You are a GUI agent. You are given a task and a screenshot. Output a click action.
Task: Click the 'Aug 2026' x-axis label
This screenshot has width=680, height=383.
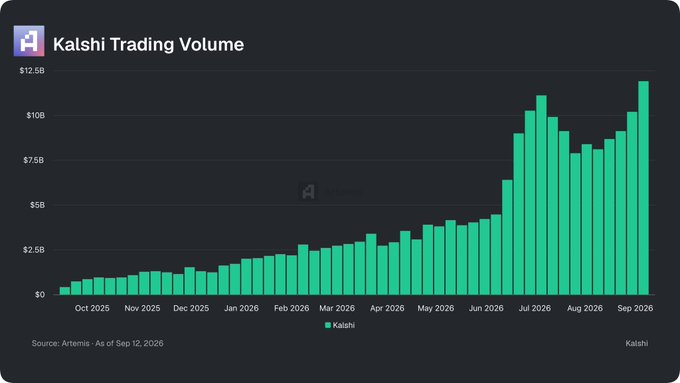(x=585, y=308)
